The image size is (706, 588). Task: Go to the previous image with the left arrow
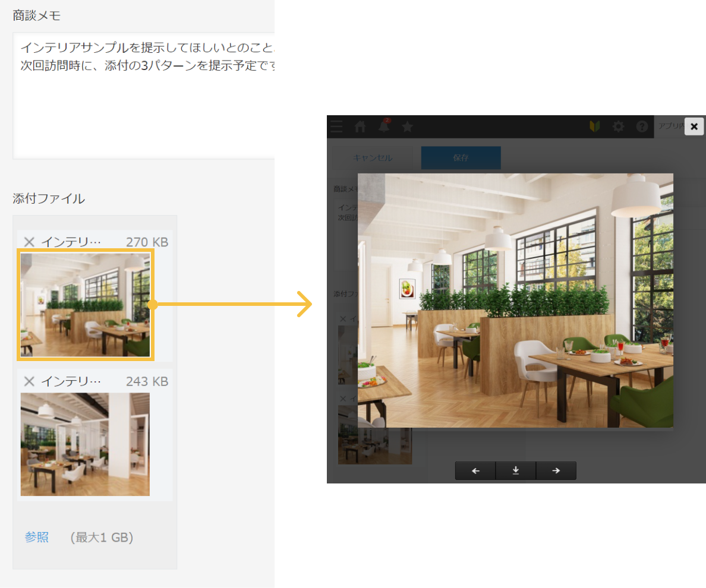tap(475, 470)
